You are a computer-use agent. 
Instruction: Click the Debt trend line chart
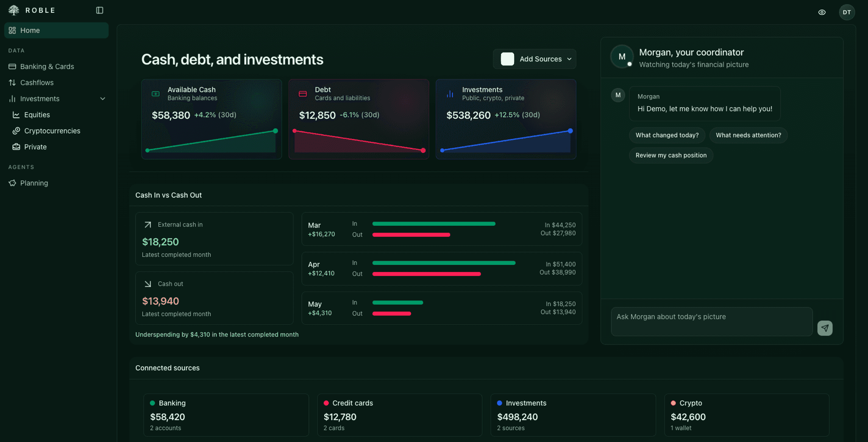pos(359,141)
